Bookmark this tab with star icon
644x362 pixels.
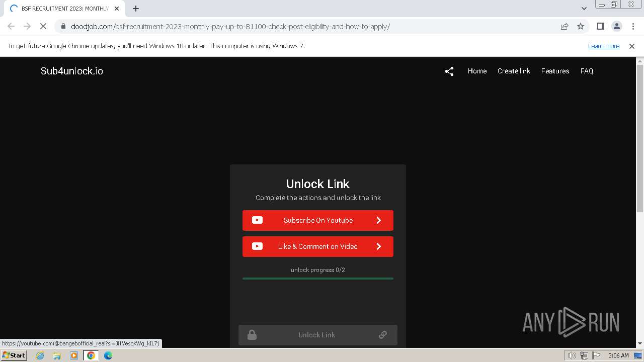[581, 26]
